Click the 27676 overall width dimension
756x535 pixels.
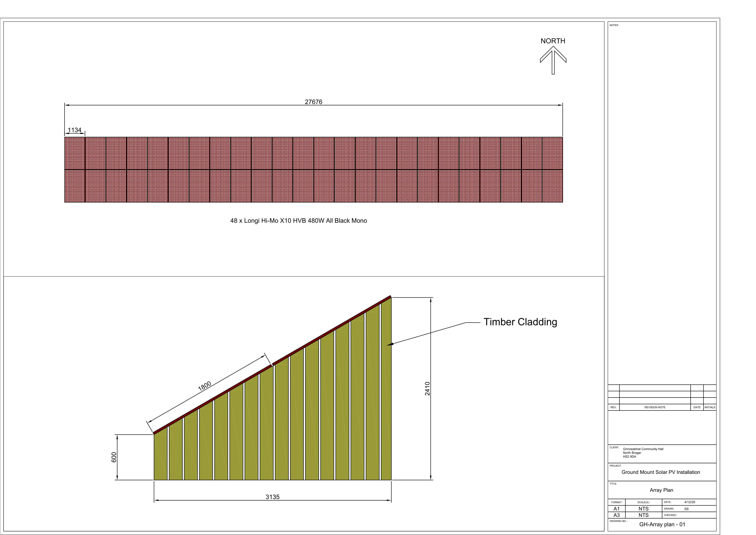(x=313, y=102)
